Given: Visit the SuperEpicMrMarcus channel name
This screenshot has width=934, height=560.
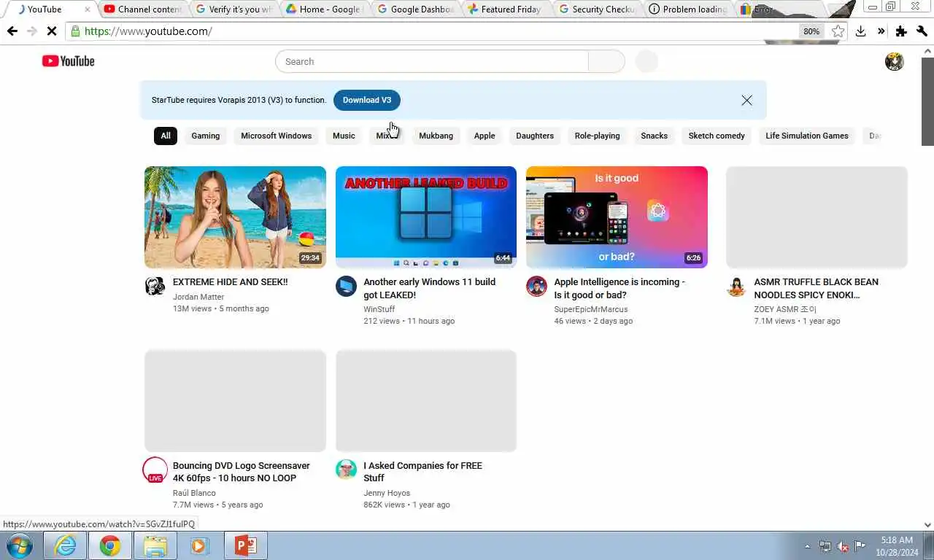Looking at the screenshot, I should coord(591,309).
